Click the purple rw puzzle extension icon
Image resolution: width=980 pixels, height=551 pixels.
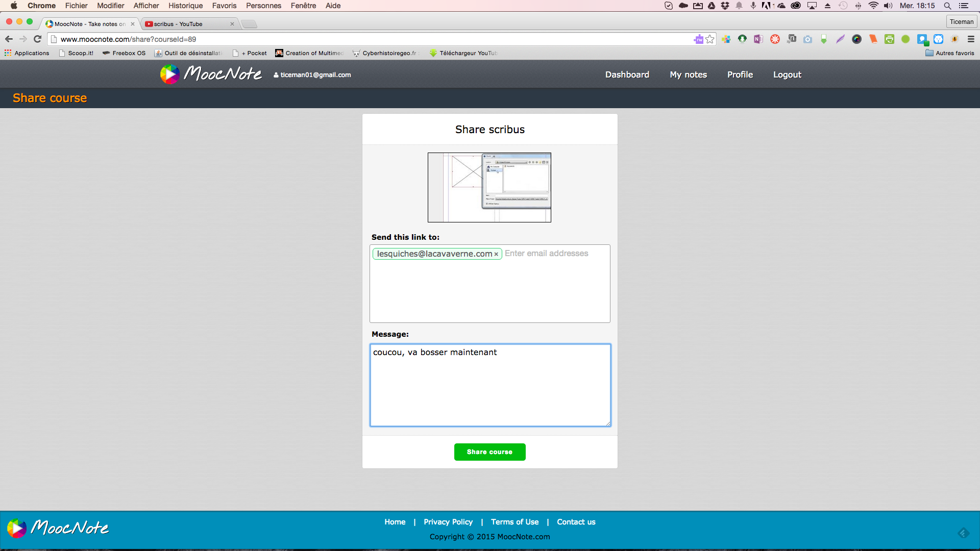698,39
